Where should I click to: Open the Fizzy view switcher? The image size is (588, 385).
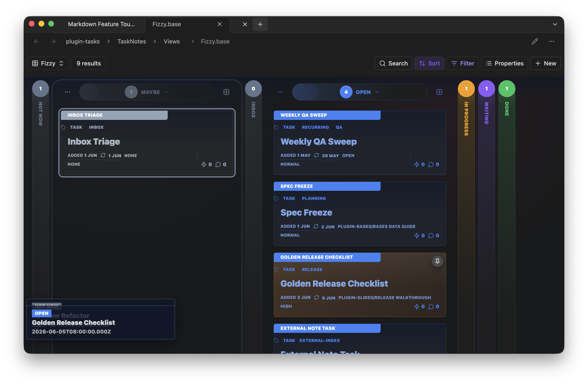point(48,64)
